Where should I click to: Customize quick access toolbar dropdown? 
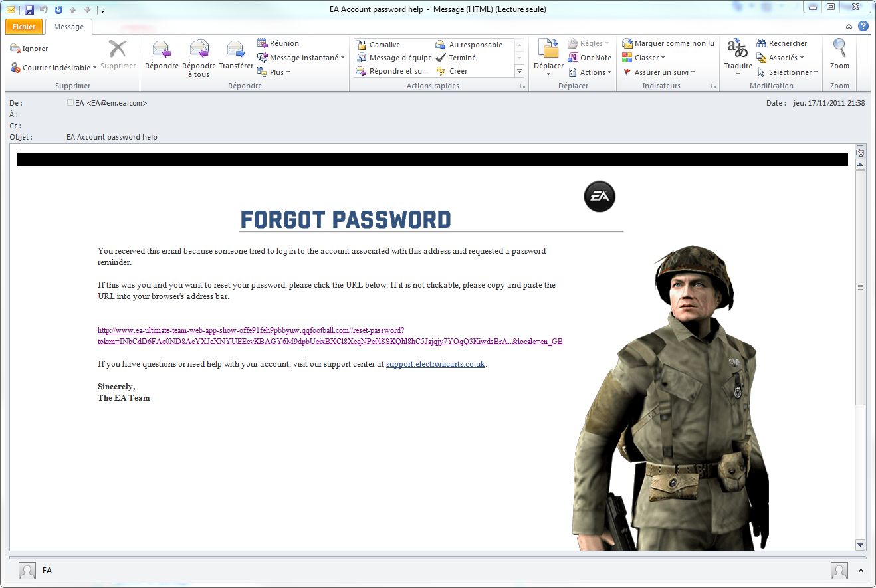click(102, 10)
